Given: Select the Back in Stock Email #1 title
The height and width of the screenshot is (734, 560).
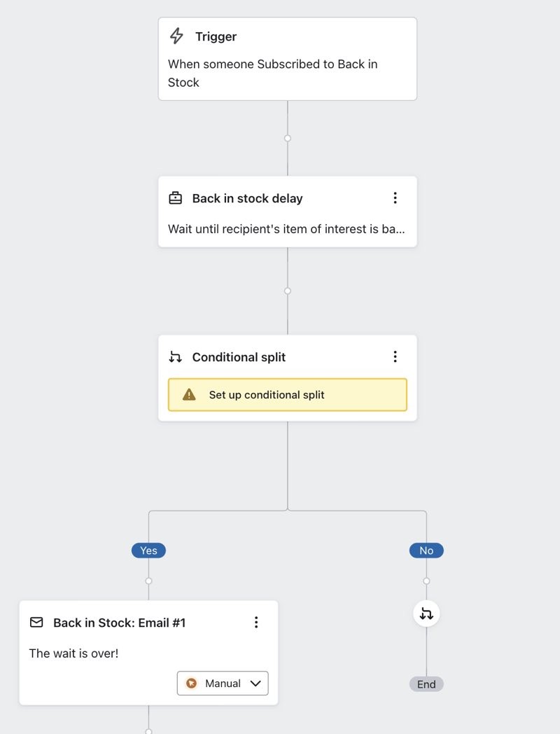Looking at the screenshot, I should tap(120, 623).
